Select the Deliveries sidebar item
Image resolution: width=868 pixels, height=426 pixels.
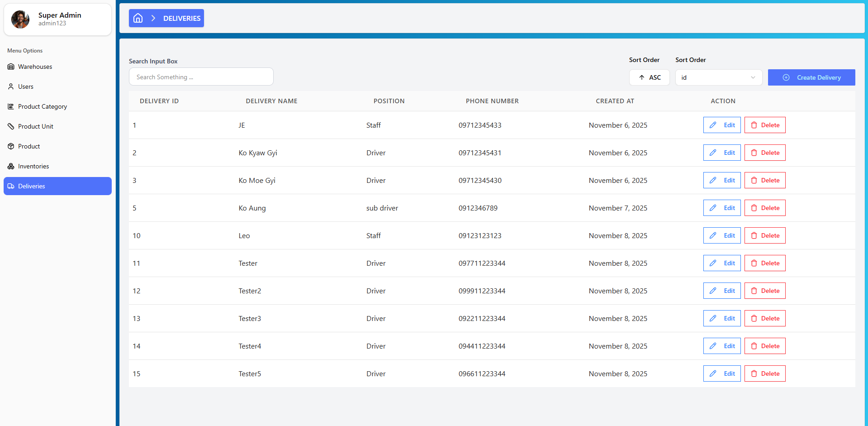[57, 186]
